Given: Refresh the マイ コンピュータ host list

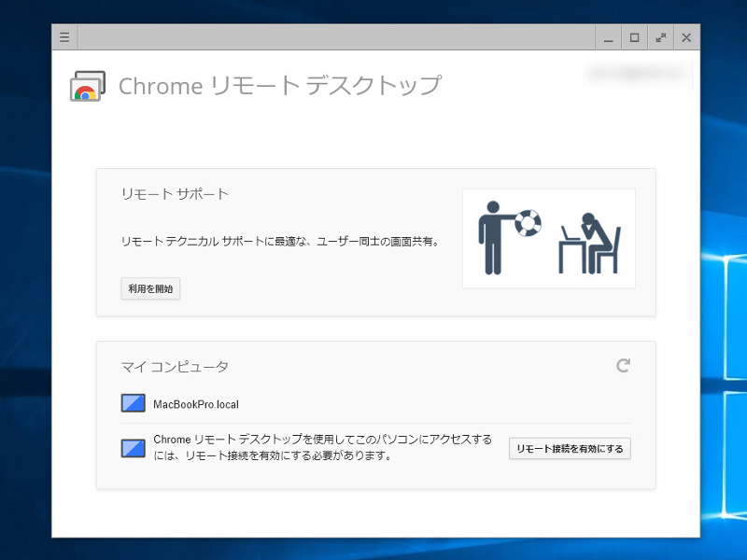Looking at the screenshot, I should tap(623, 366).
